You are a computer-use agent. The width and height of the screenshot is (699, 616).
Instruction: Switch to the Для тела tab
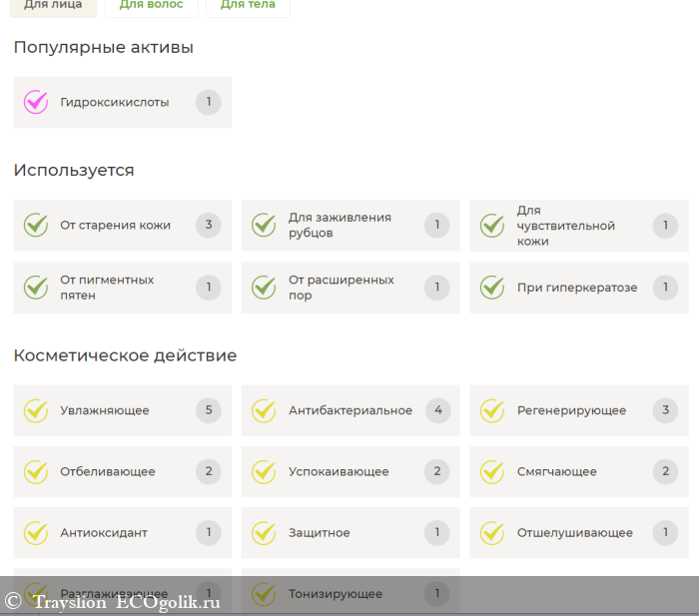tap(248, 6)
